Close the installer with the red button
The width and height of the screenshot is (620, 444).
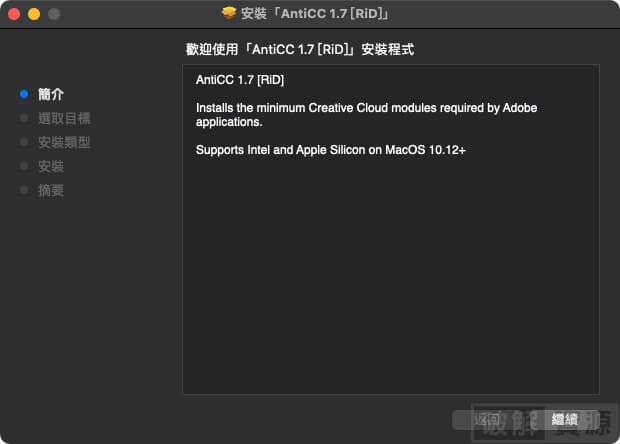pos(14,14)
